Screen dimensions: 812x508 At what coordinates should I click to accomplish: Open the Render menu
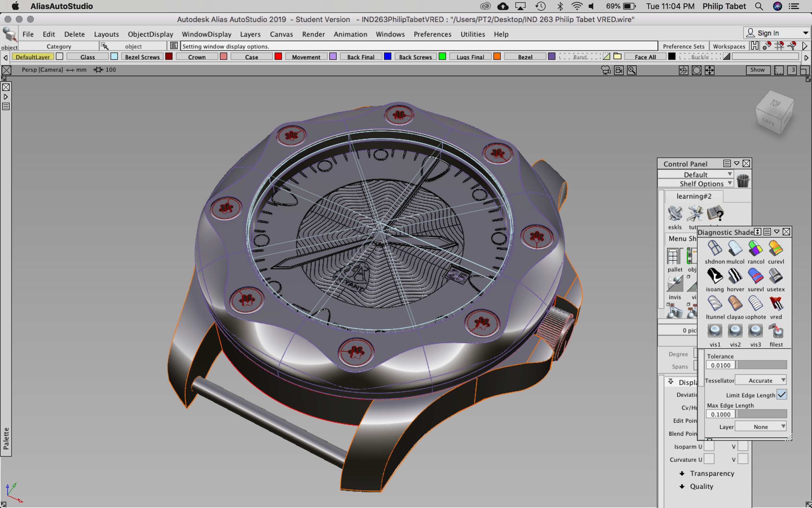pos(313,34)
